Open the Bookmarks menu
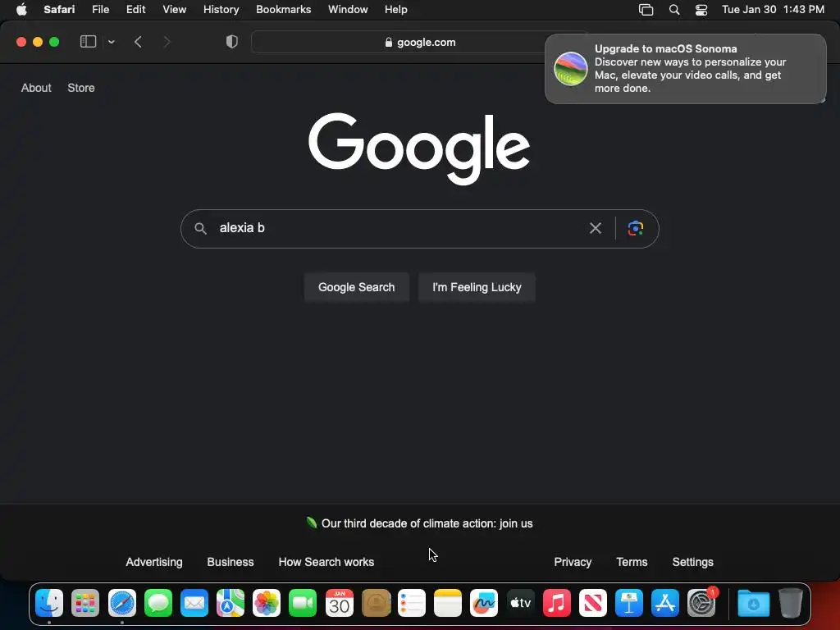840x630 pixels. coord(283,10)
